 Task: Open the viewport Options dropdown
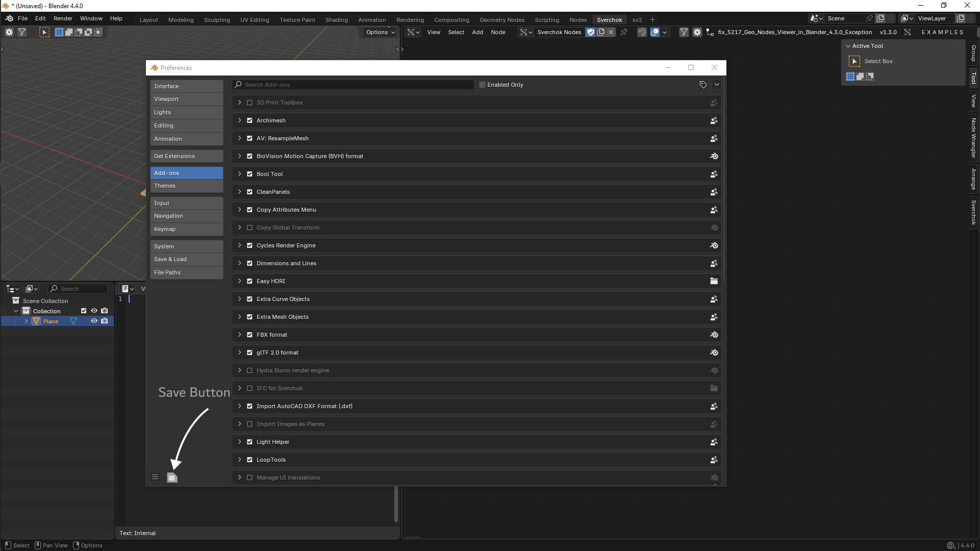pos(380,32)
